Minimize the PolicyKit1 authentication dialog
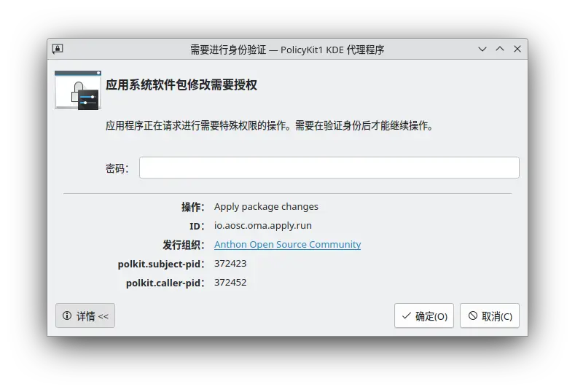The image size is (575, 392). coord(482,50)
